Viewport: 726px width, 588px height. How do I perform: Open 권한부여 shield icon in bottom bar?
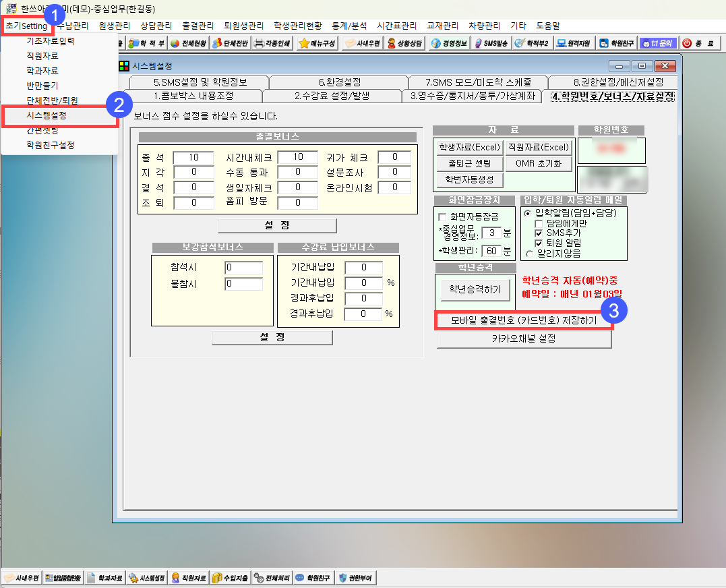point(356,578)
